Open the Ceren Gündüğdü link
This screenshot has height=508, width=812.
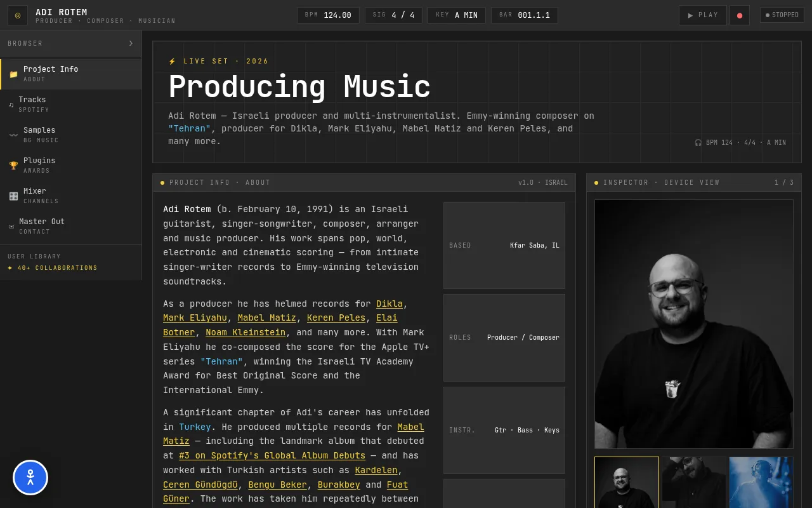coord(200,485)
